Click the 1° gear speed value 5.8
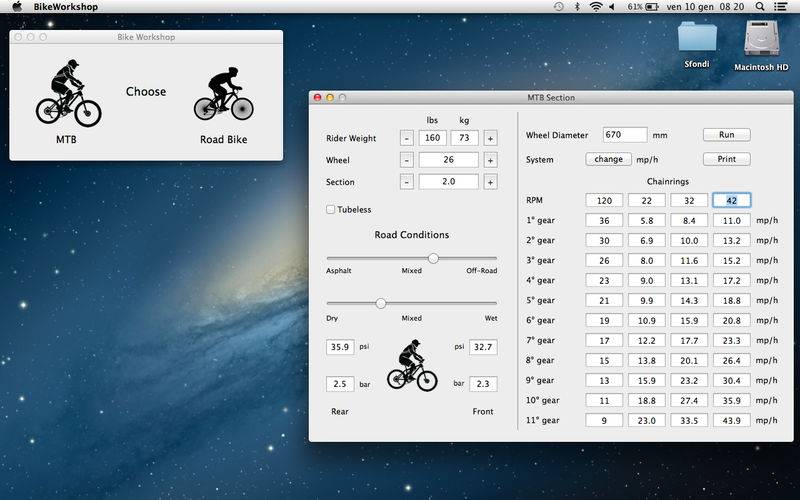This screenshot has width=800, height=500. coord(646,220)
